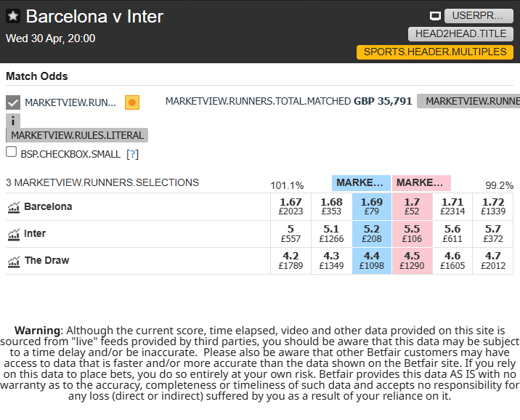Click the SPORTS.HEADER.MULTIPLES orange button
This screenshot has height=420, width=520.
[x=434, y=52]
